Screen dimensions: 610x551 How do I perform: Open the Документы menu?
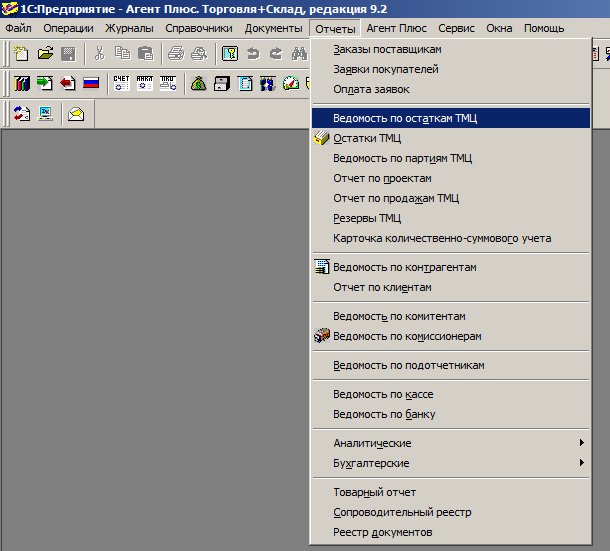click(x=273, y=28)
